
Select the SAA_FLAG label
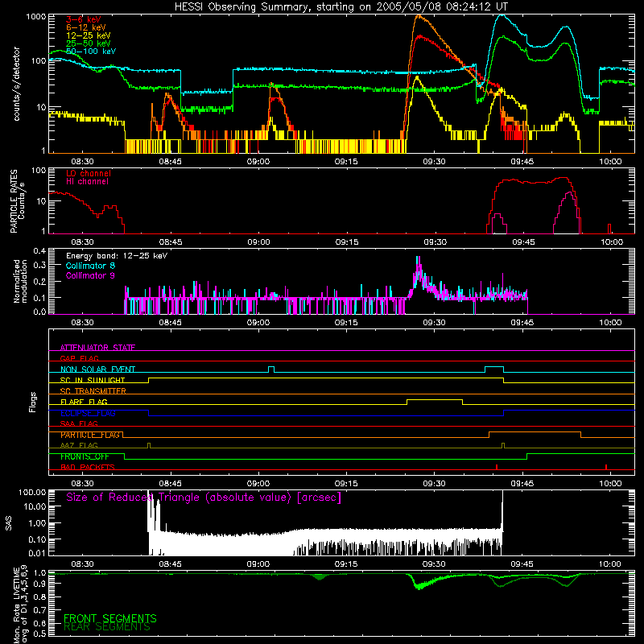pyautogui.click(x=79, y=423)
